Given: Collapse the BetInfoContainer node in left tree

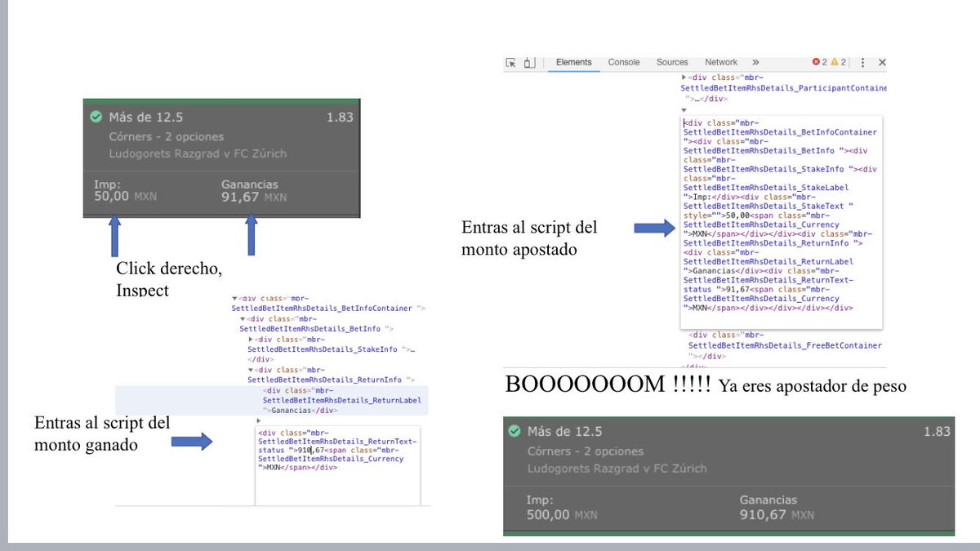Looking at the screenshot, I should (x=234, y=299).
